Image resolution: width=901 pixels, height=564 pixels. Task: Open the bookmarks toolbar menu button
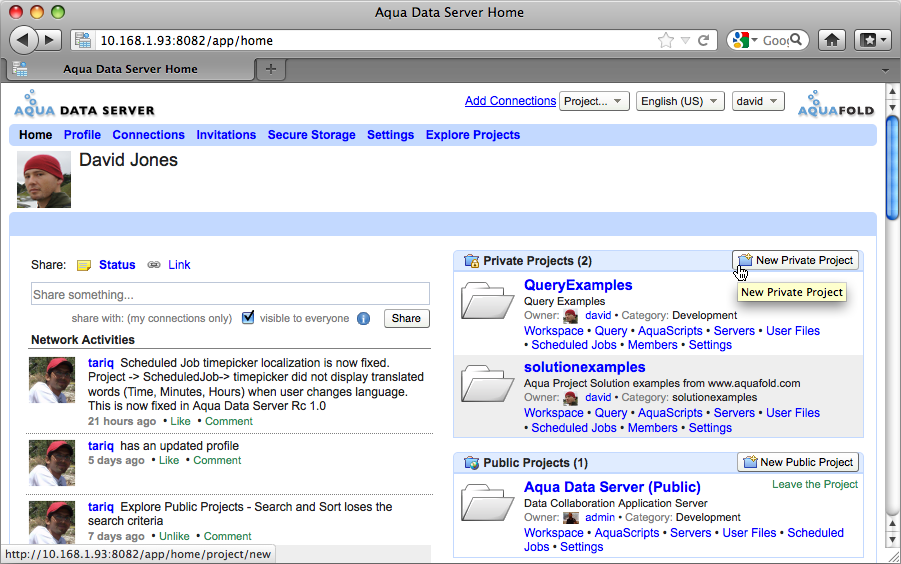[x=873, y=40]
